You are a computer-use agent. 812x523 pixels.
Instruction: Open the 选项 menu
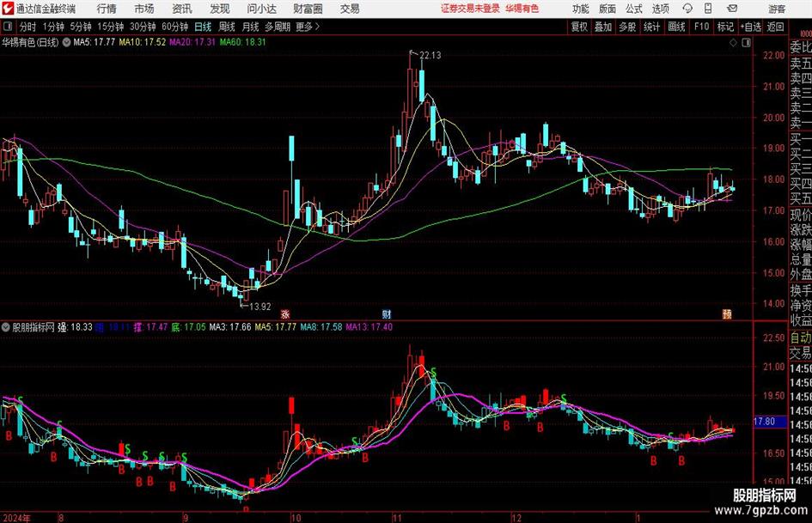(x=660, y=9)
